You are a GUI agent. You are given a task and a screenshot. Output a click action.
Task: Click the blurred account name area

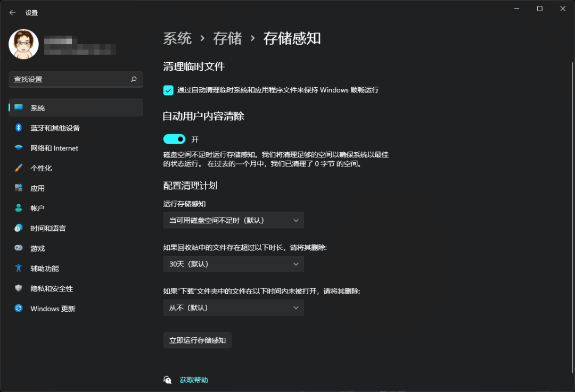[x=80, y=45]
